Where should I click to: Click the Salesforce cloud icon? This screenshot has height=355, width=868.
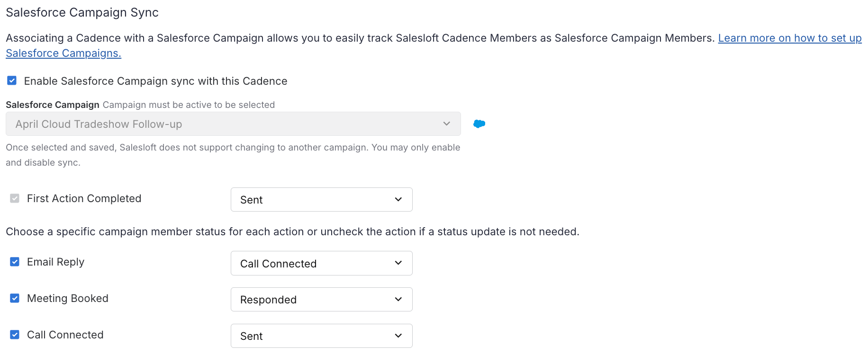point(479,124)
